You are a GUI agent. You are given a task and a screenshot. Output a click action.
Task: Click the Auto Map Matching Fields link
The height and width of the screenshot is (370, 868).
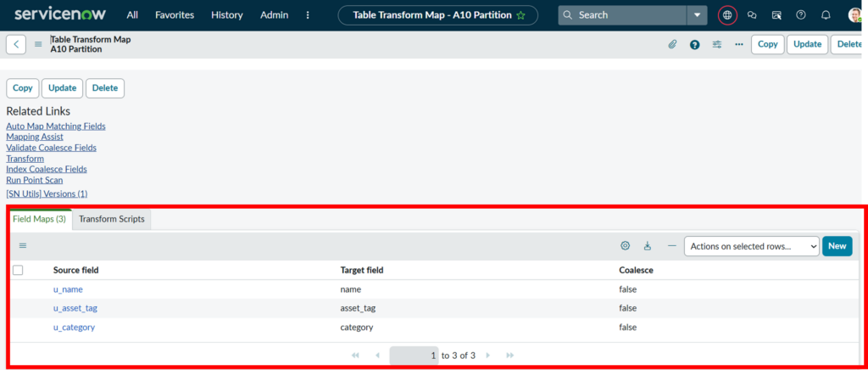56,126
